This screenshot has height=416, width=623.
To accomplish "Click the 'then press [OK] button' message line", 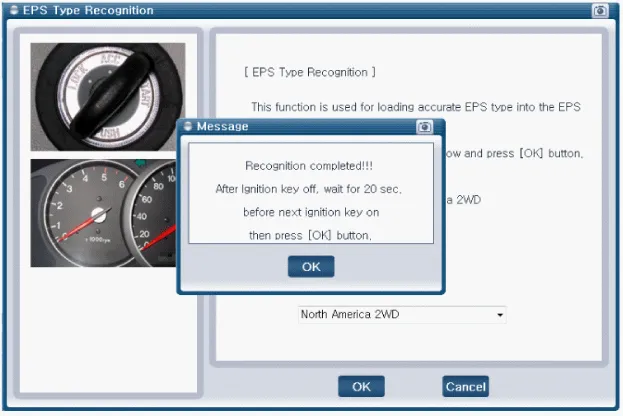I will [311, 235].
